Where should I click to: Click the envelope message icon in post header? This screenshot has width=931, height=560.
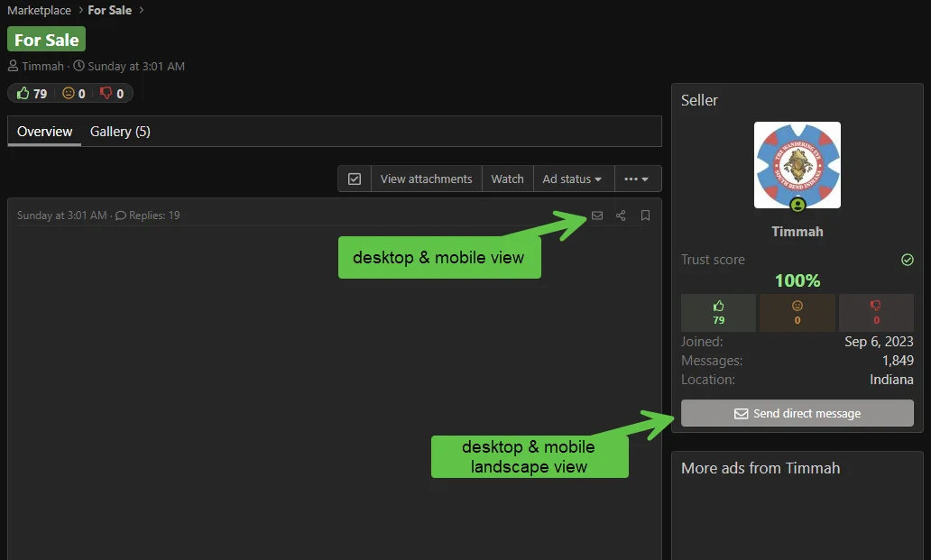(x=596, y=216)
